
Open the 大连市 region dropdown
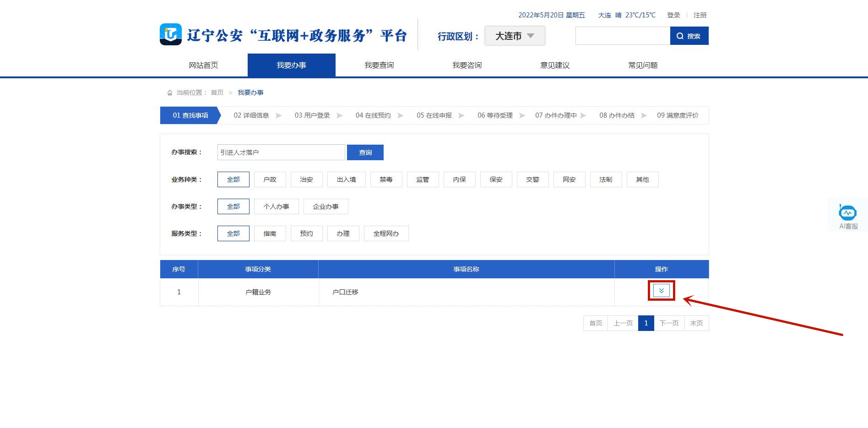pyautogui.click(x=515, y=36)
